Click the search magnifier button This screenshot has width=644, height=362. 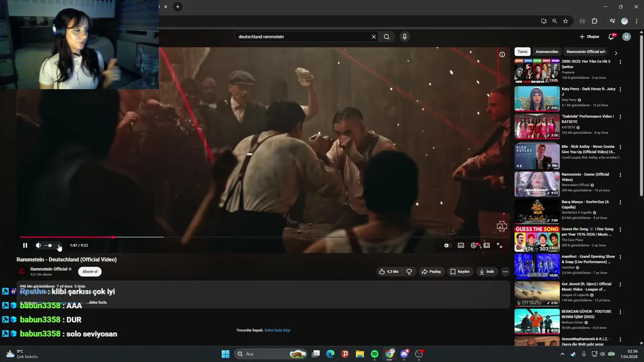click(386, 37)
